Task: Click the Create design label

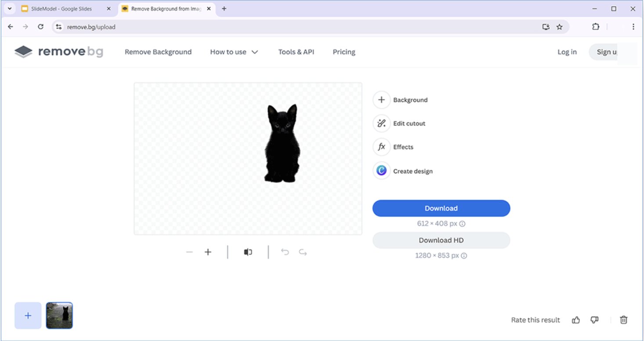Action: pyautogui.click(x=413, y=171)
